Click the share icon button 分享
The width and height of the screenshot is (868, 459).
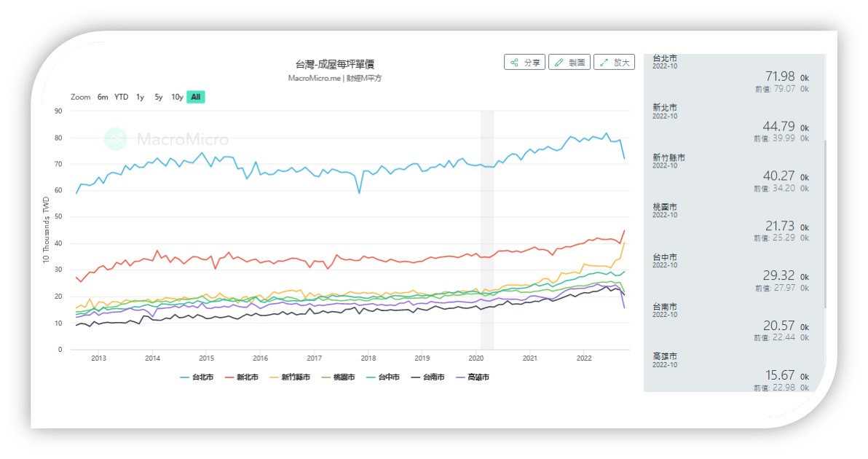(x=524, y=63)
